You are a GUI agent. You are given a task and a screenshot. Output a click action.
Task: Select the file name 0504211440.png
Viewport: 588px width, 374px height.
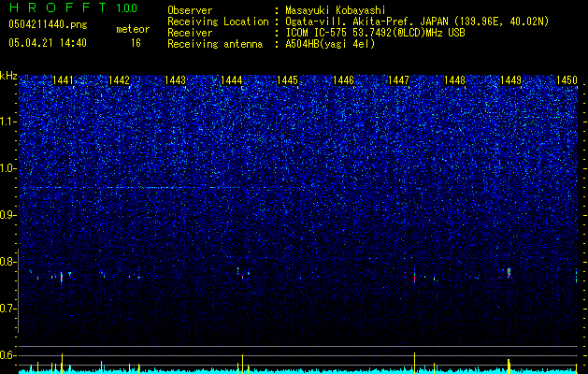[48, 24]
